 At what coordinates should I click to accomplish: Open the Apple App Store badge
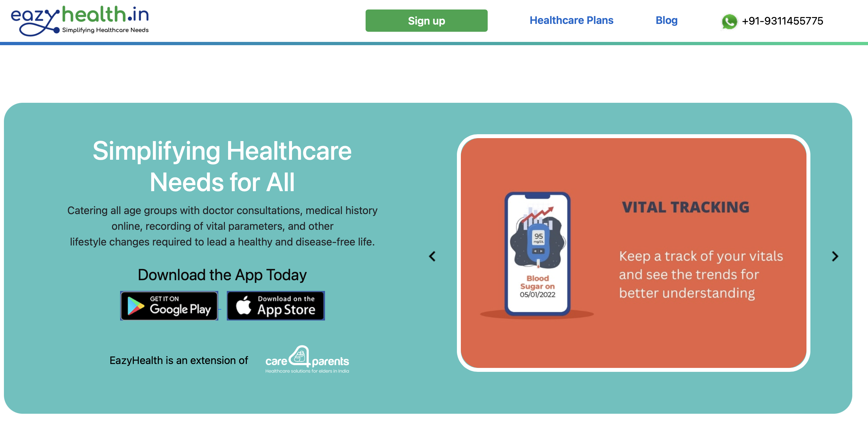point(276,305)
